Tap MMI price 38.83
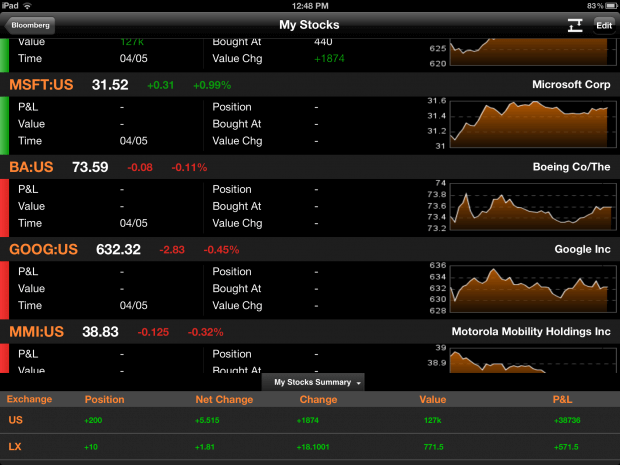The height and width of the screenshot is (465, 620). click(x=100, y=332)
